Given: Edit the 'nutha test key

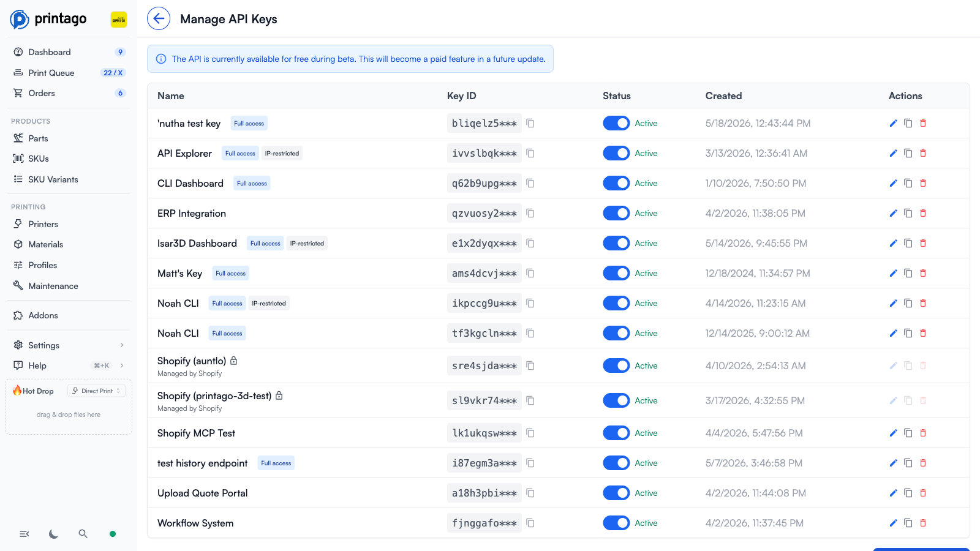Looking at the screenshot, I should tap(893, 124).
